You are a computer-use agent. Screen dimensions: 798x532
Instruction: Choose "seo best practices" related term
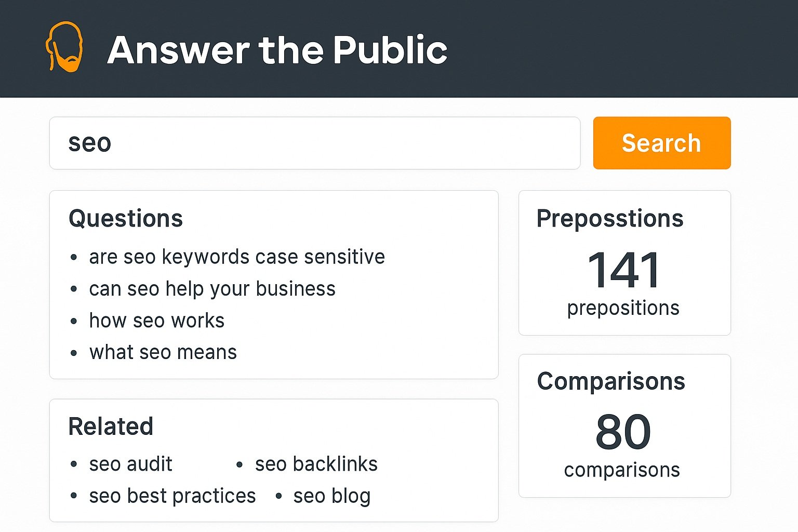(x=172, y=496)
